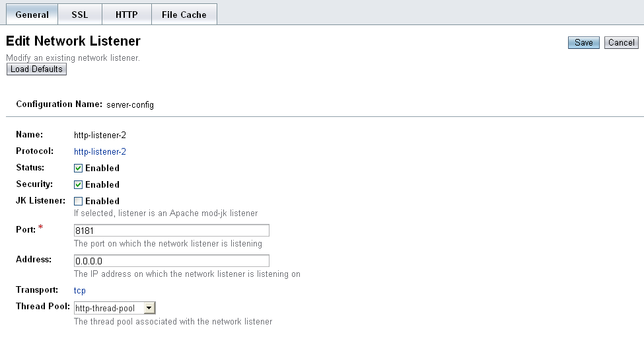The height and width of the screenshot is (339, 644).
Task: Focus the Port input field with 8181
Action: tap(172, 231)
